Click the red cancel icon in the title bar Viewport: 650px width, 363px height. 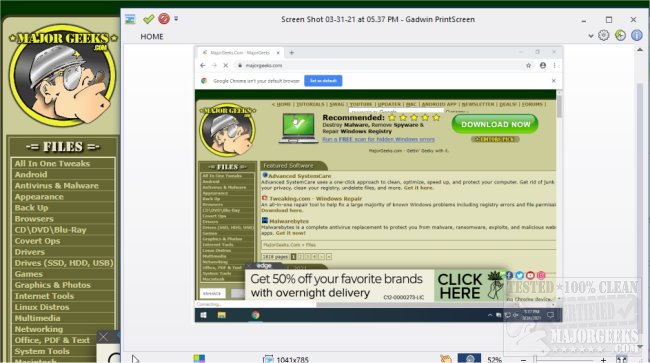[x=164, y=19]
